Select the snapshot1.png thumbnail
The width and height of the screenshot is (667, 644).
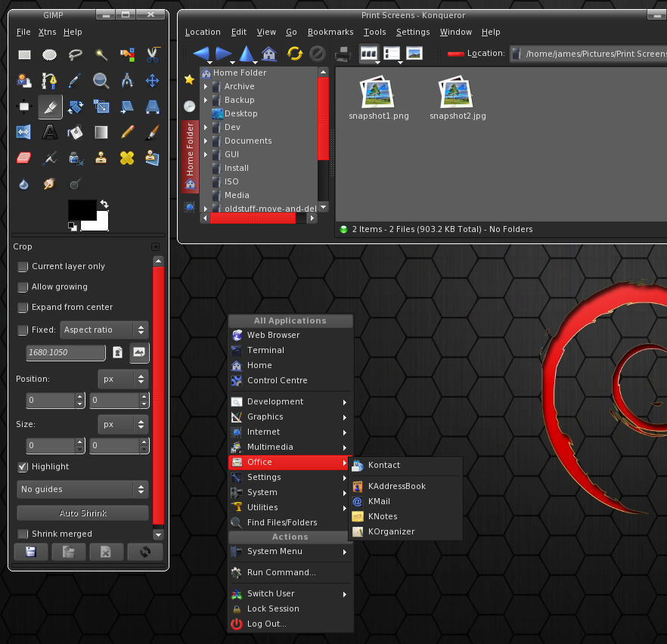pos(378,91)
